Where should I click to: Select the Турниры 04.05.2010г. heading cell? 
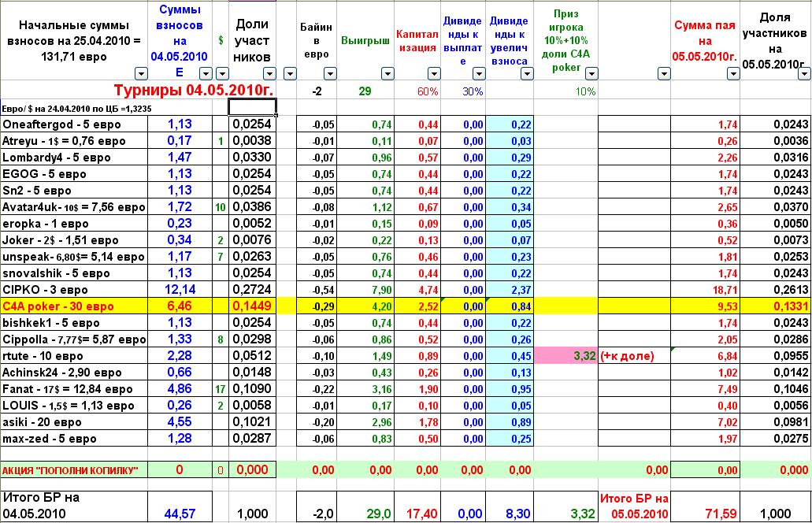pos(193,91)
